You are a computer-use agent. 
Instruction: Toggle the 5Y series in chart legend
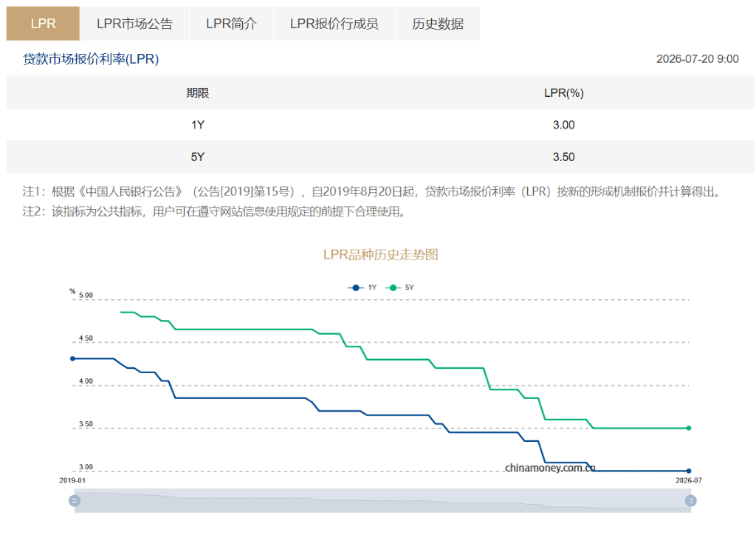(x=399, y=287)
